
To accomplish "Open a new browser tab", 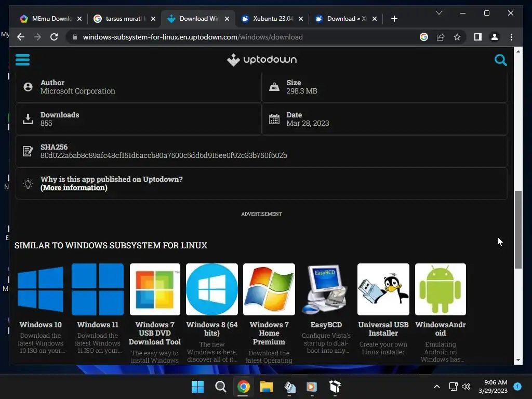I will tap(394, 19).
